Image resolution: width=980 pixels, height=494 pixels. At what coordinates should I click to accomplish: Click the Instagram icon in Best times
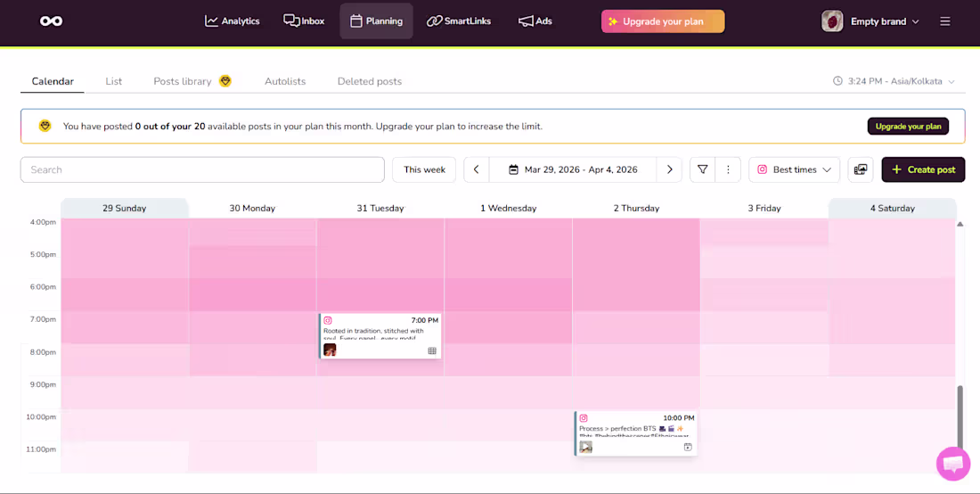point(762,169)
